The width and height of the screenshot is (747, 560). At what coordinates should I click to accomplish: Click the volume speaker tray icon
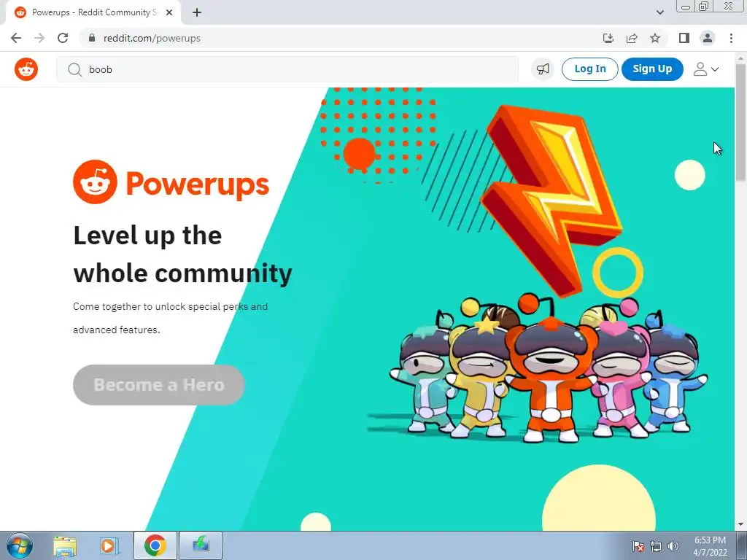(673, 546)
